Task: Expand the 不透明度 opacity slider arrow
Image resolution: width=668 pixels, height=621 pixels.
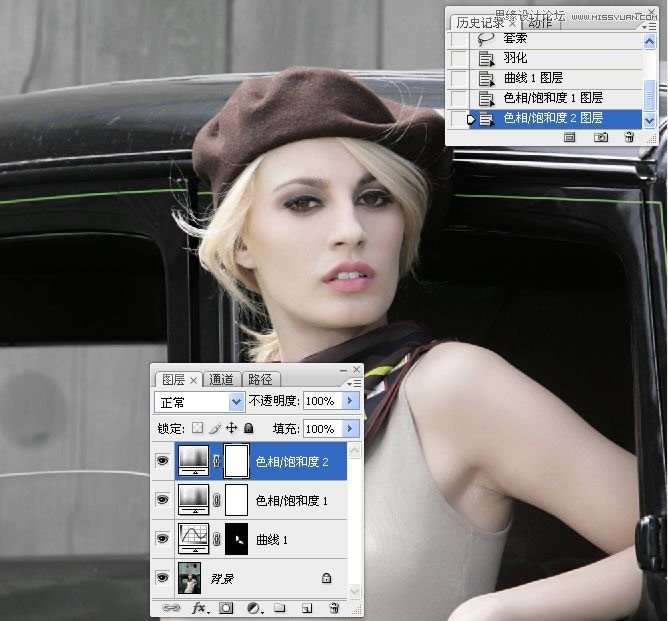Action: pyautogui.click(x=350, y=401)
